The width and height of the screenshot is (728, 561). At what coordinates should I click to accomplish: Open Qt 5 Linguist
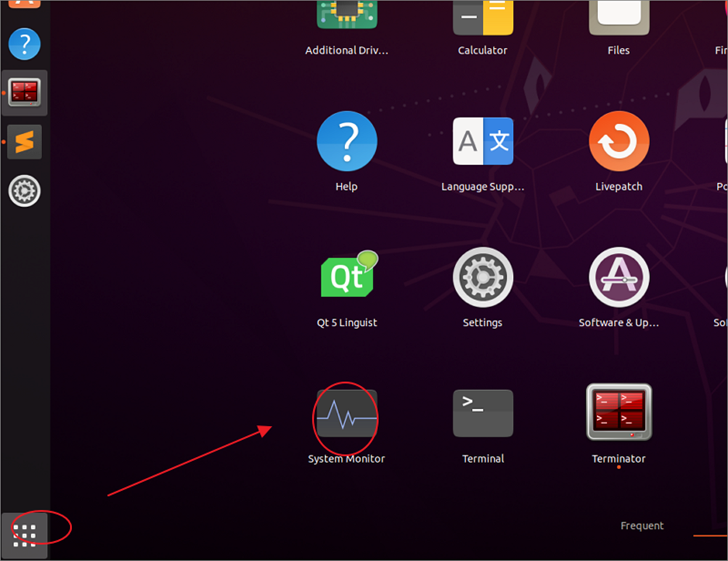(x=349, y=274)
